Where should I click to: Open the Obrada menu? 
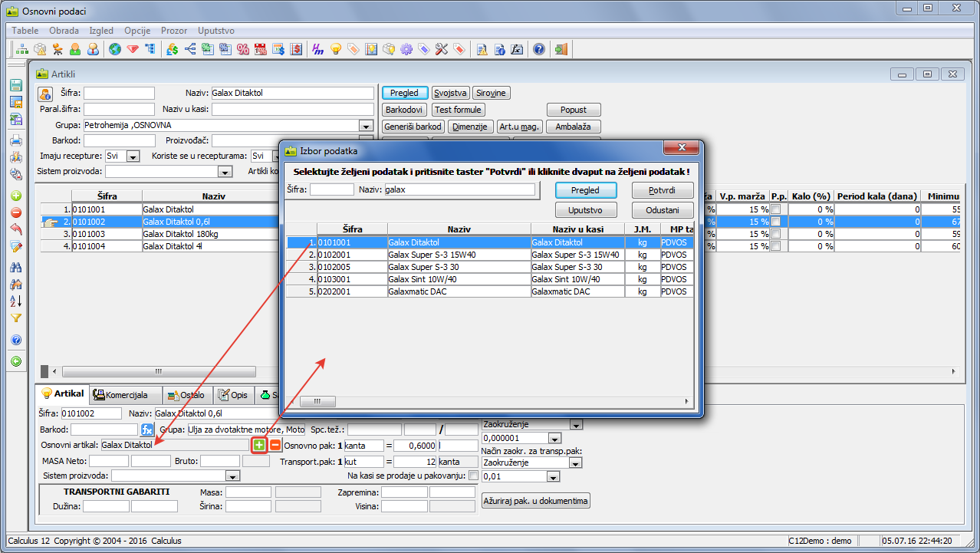tap(64, 31)
